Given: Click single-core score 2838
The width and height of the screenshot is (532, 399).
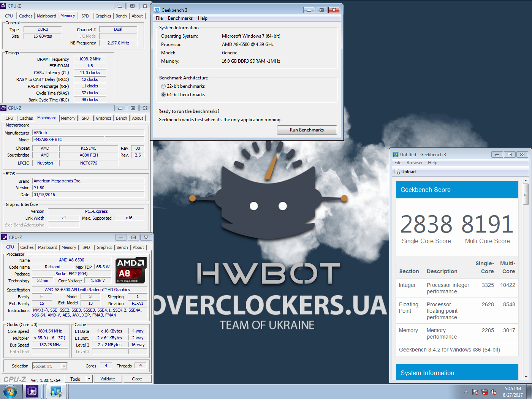Looking at the screenshot, I should (x=426, y=224).
